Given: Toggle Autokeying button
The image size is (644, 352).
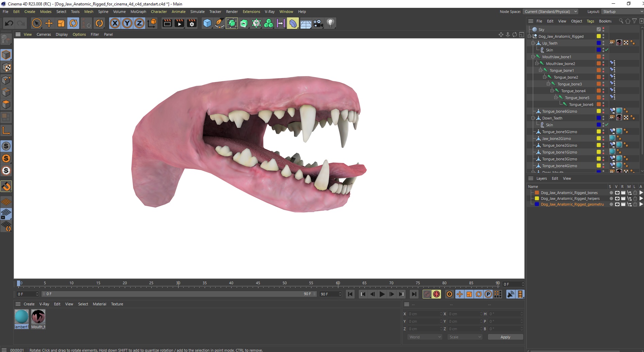Looking at the screenshot, I should point(437,294).
